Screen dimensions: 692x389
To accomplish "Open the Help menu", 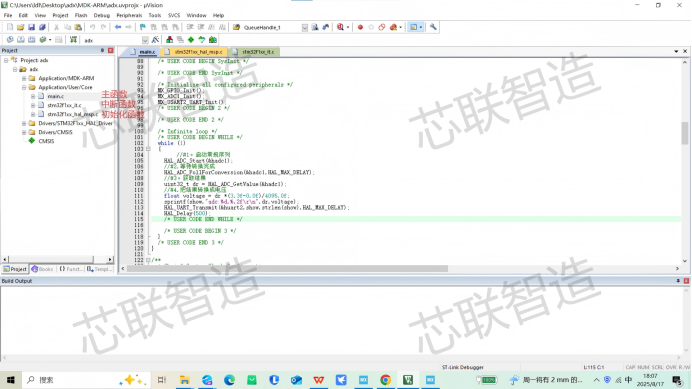I will [x=218, y=15].
